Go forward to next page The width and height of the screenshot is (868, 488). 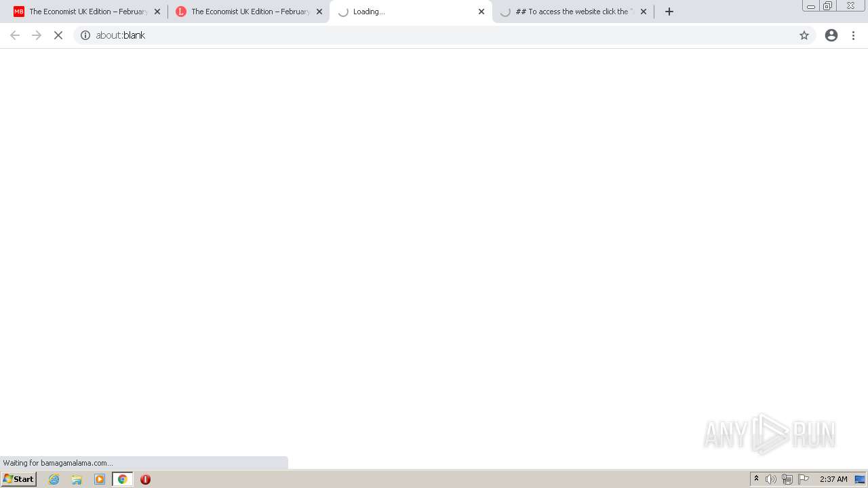point(37,35)
